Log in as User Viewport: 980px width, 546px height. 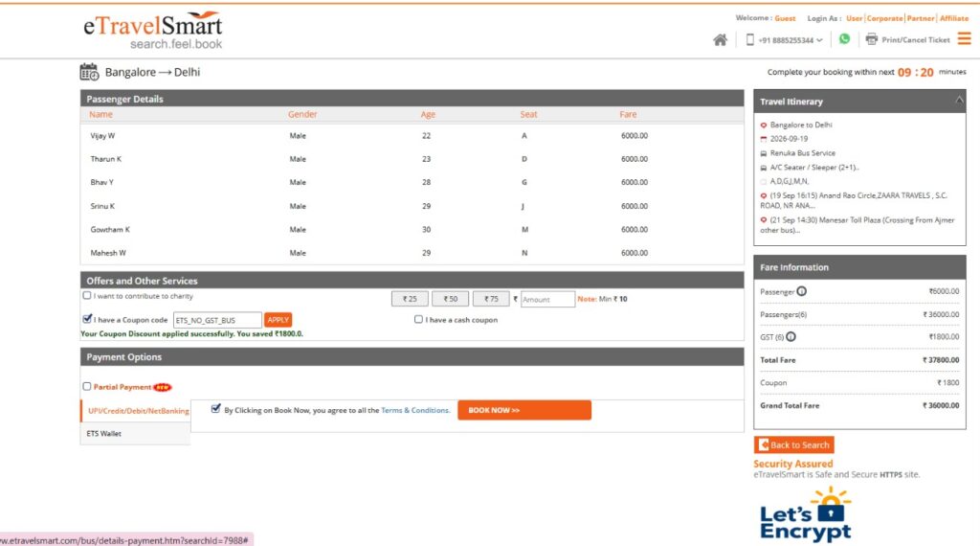(x=854, y=18)
